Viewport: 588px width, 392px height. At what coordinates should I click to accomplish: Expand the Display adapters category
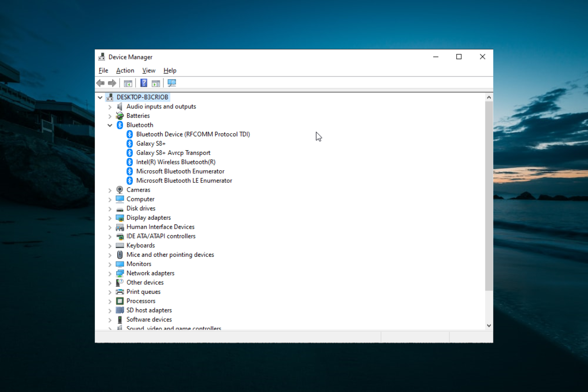pos(110,218)
